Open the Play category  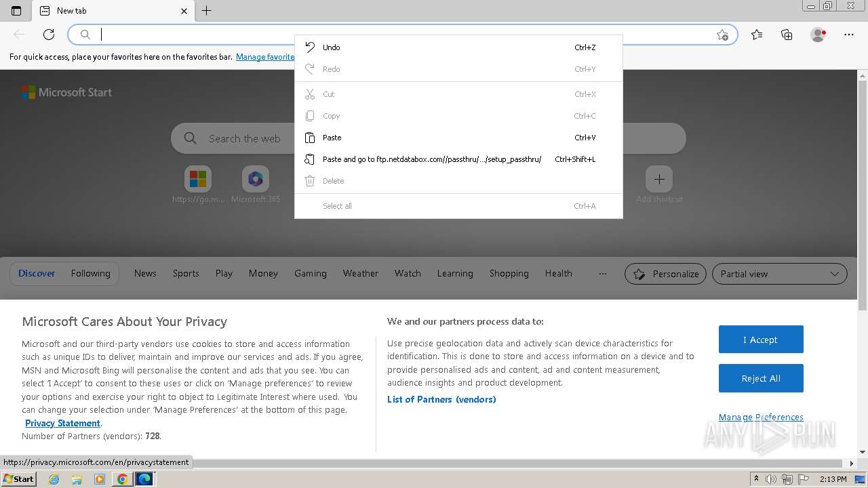point(224,273)
